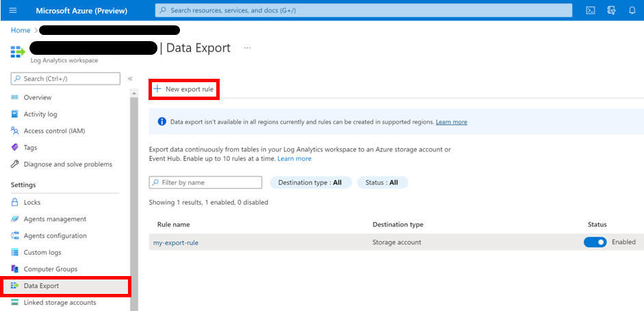Screen dimensions: 644x311
Task: Click the search icon in the Filter by name box
Action: (155, 182)
